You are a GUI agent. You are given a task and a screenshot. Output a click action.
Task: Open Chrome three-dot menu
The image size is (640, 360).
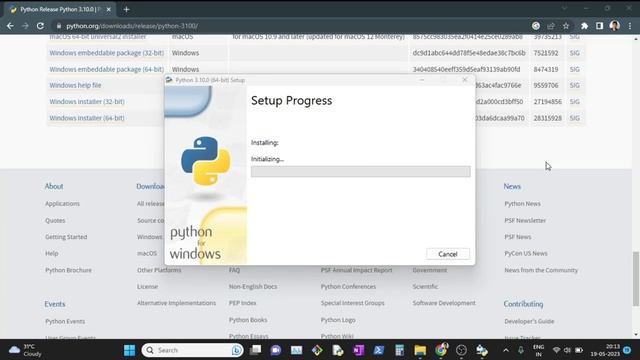pos(630,26)
